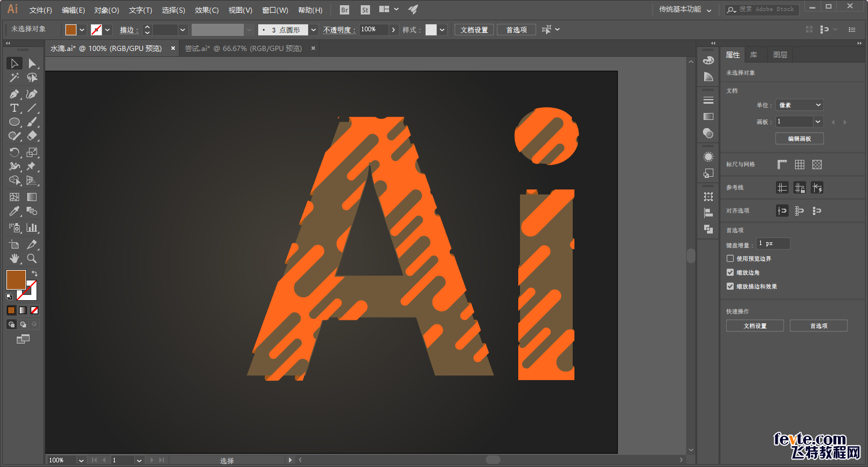Choose the Column Graph tool

point(32,228)
